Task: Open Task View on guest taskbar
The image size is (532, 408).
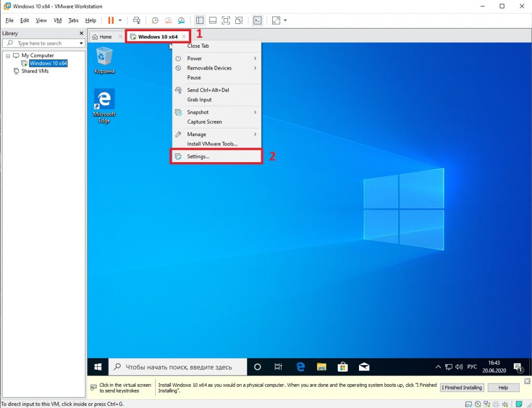Action: [278, 367]
